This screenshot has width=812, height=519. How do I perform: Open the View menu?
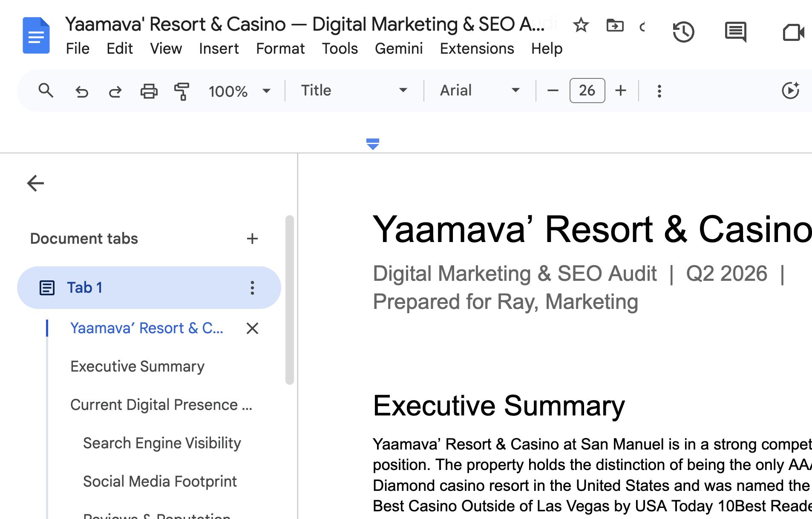[166, 49]
